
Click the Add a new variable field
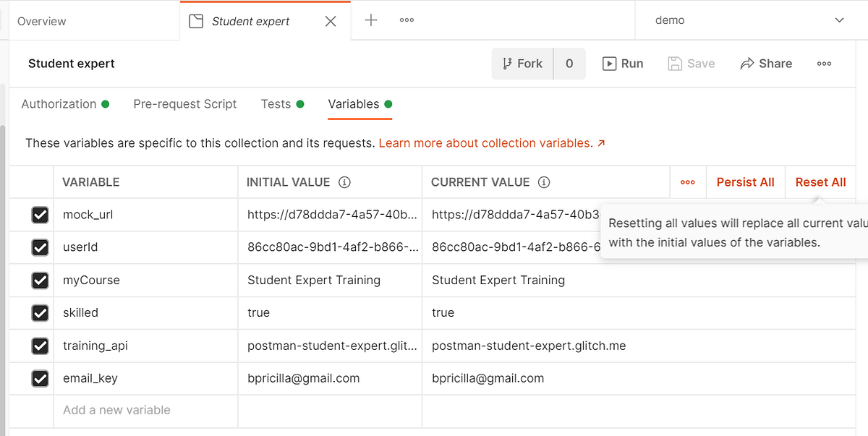(x=145, y=410)
